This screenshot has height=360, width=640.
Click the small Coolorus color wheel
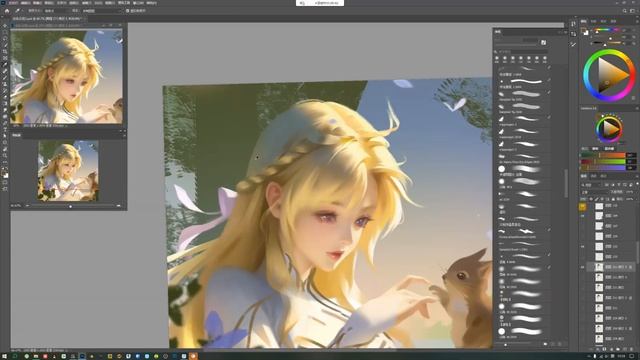(x=609, y=129)
